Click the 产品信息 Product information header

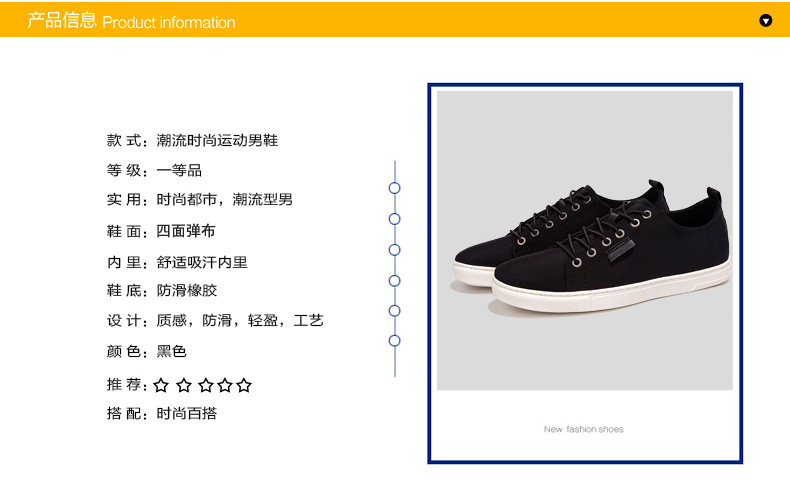[131, 21]
